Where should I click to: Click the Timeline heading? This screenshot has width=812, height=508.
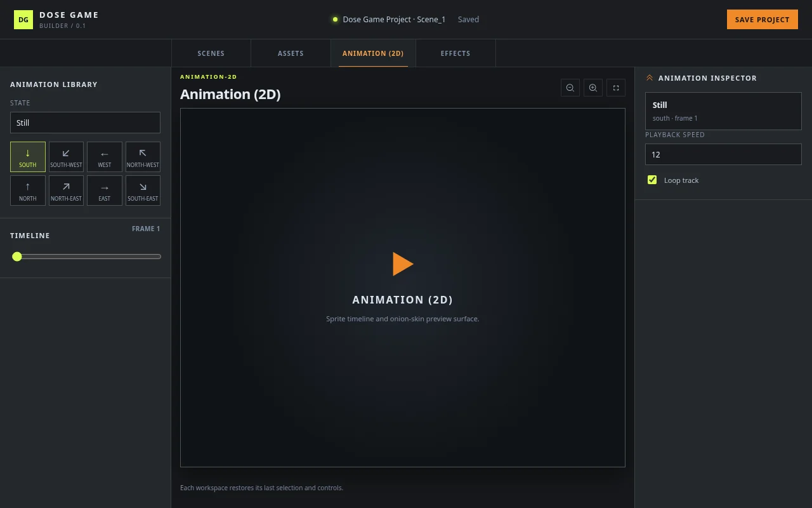(x=30, y=236)
